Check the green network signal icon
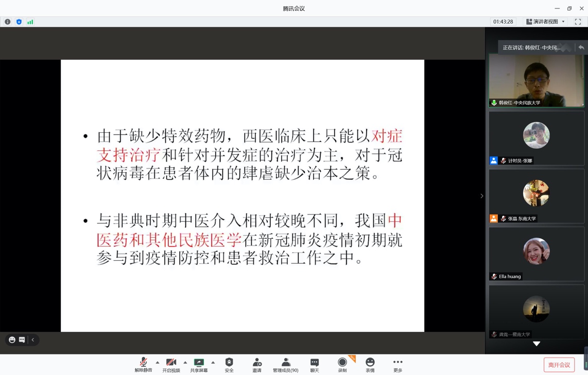Viewport: 588px width, 375px height. pos(30,22)
